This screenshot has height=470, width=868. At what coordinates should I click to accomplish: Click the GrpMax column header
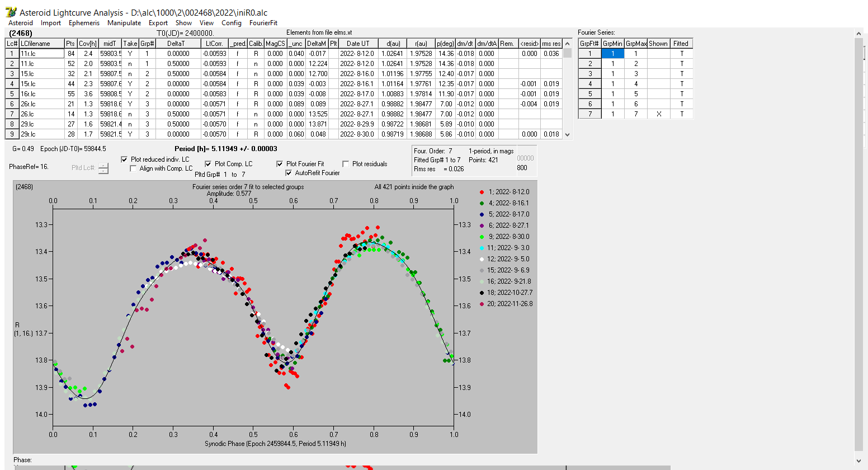click(636, 44)
